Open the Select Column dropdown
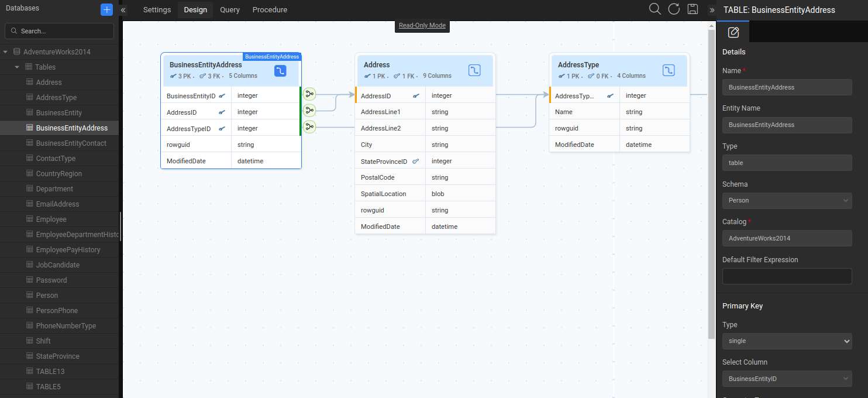 pyautogui.click(x=787, y=379)
